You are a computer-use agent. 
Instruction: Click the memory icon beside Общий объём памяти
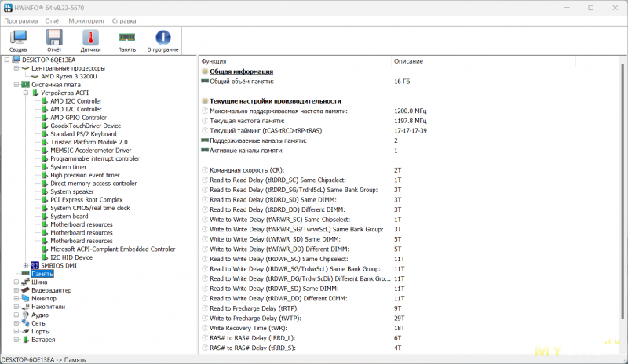point(205,81)
